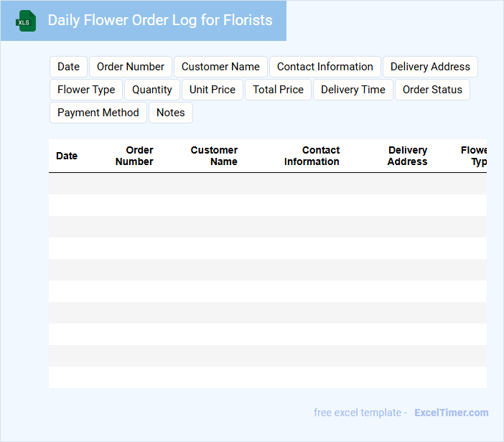Click the green XLS file icon

pos(26,21)
